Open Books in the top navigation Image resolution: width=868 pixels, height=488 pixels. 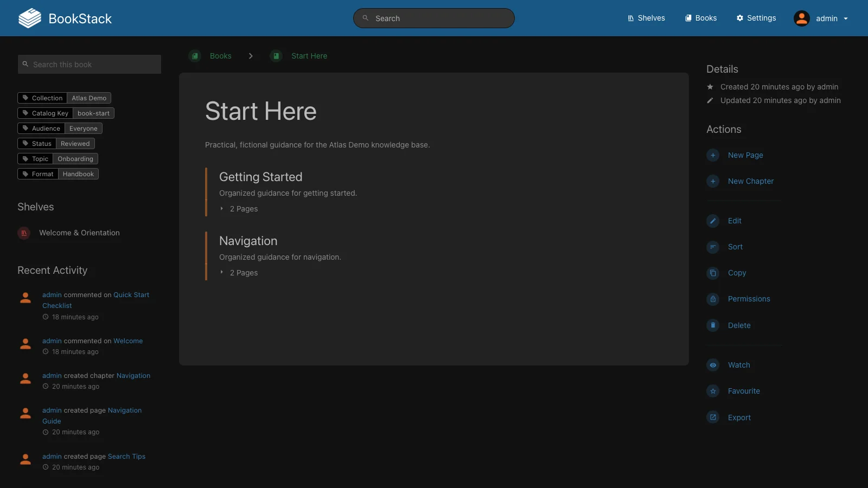pos(701,18)
